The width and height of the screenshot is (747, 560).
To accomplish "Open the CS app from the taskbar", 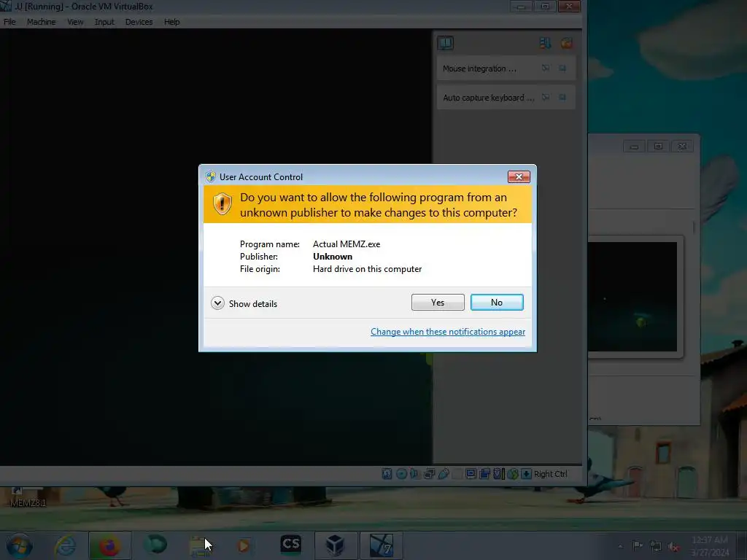I will click(291, 545).
